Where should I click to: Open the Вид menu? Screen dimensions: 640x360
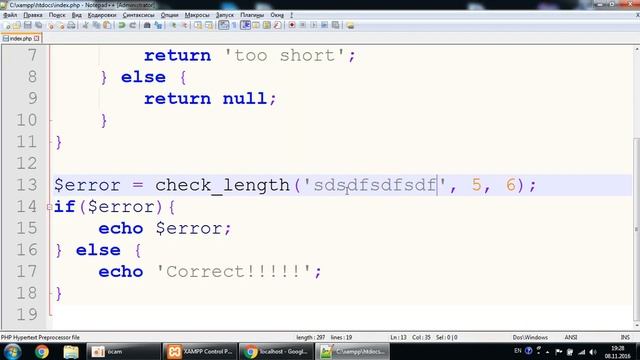(x=77, y=15)
